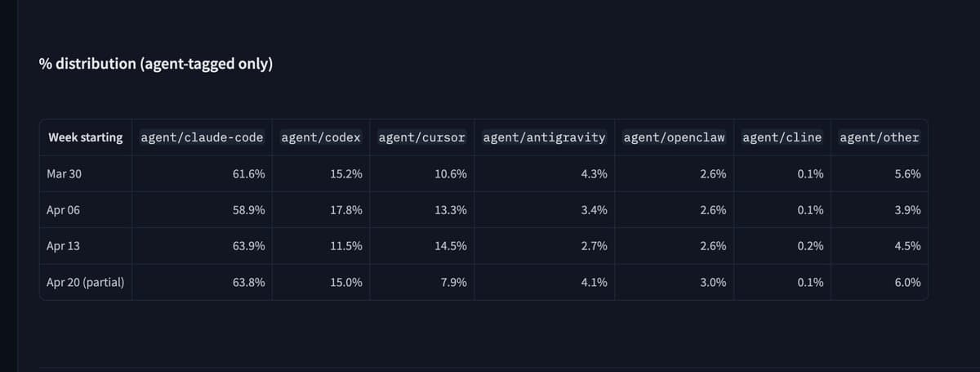Click the 0.2% cline cell
The height and width of the screenshot is (372, 980).
tap(810, 246)
